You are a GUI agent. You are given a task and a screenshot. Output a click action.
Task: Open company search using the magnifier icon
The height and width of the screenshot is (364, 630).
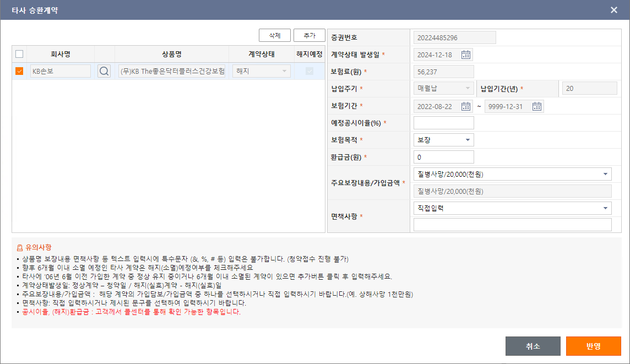point(104,70)
